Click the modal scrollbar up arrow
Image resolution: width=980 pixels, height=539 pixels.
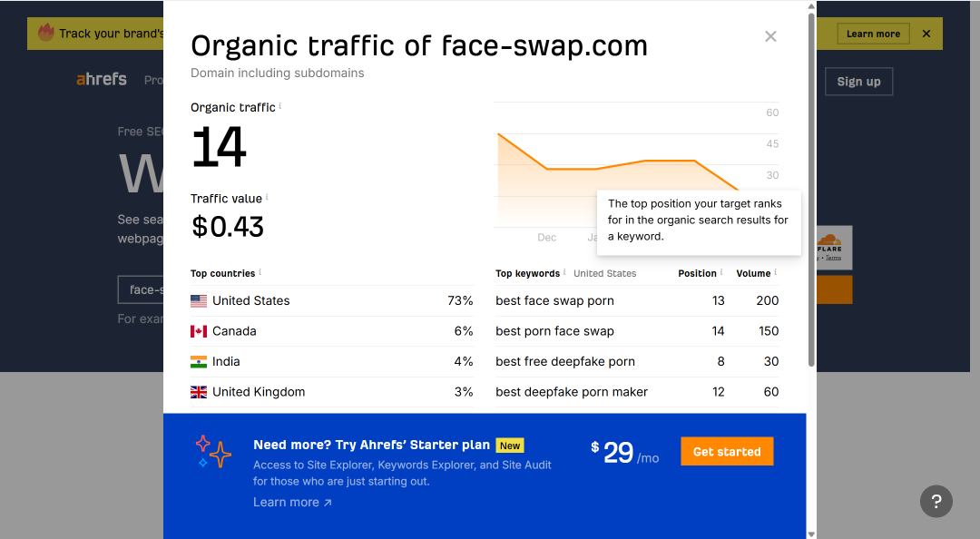(811, 6)
